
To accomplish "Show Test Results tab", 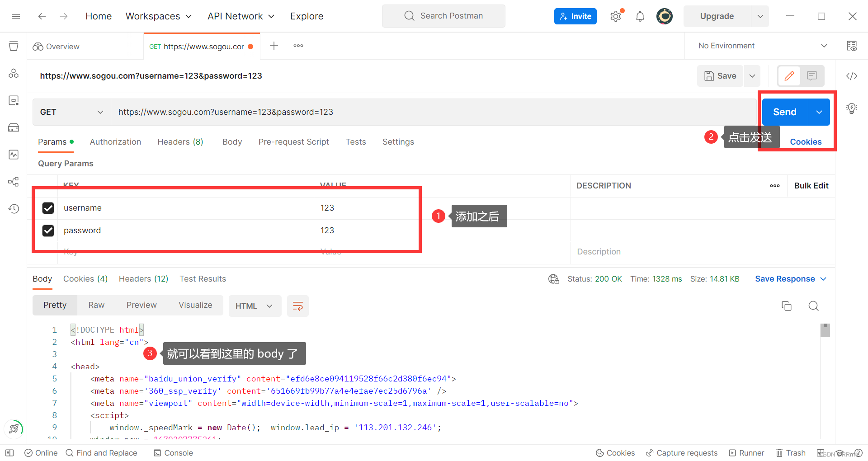I will click(x=203, y=279).
